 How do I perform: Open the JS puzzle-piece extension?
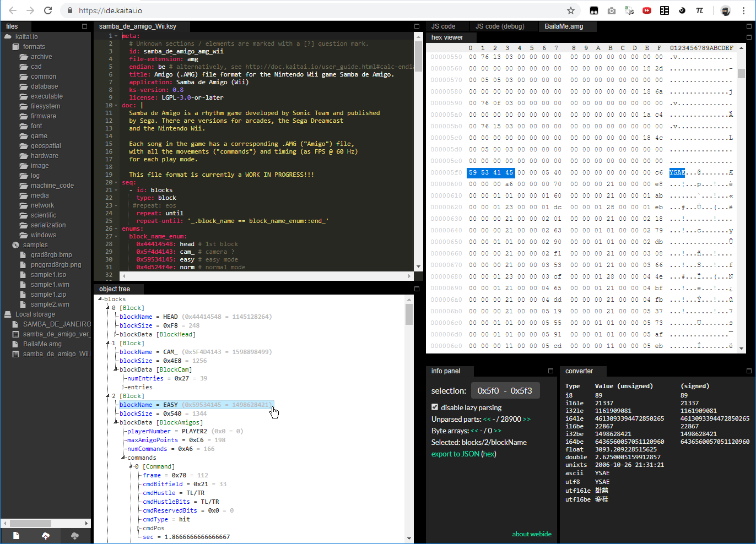tap(629, 10)
